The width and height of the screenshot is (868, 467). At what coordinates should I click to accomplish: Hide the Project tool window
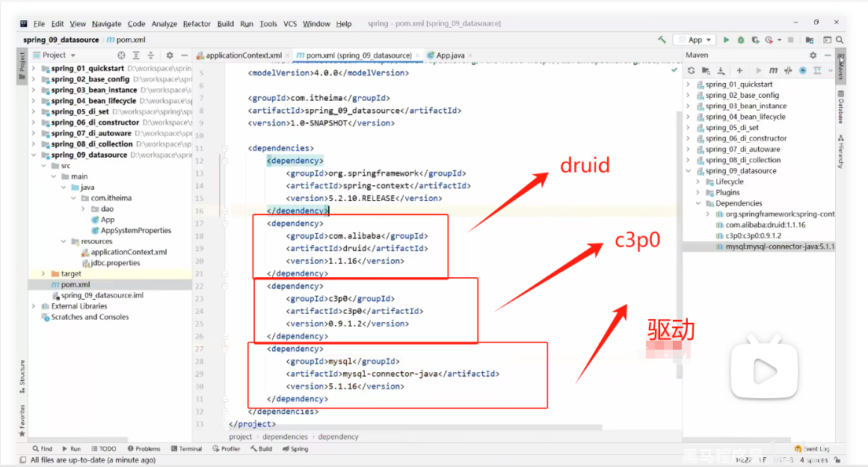pyautogui.click(x=185, y=55)
